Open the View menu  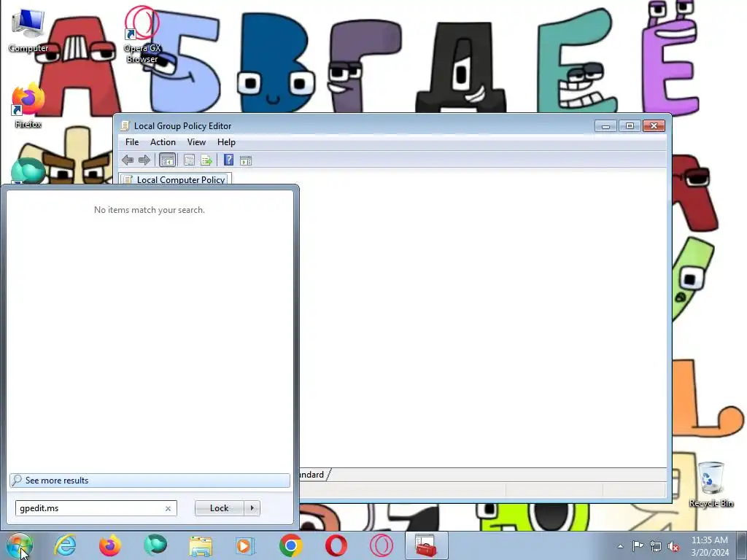click(x=196, y=142)
